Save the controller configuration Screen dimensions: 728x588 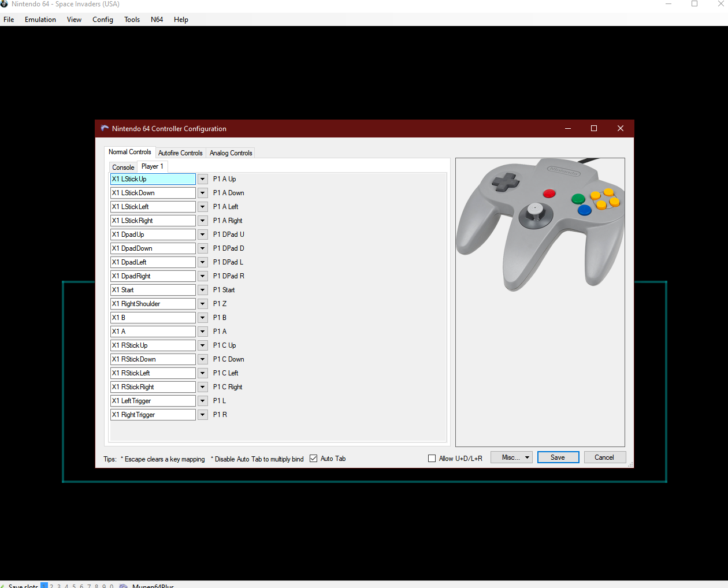[558, 457]
